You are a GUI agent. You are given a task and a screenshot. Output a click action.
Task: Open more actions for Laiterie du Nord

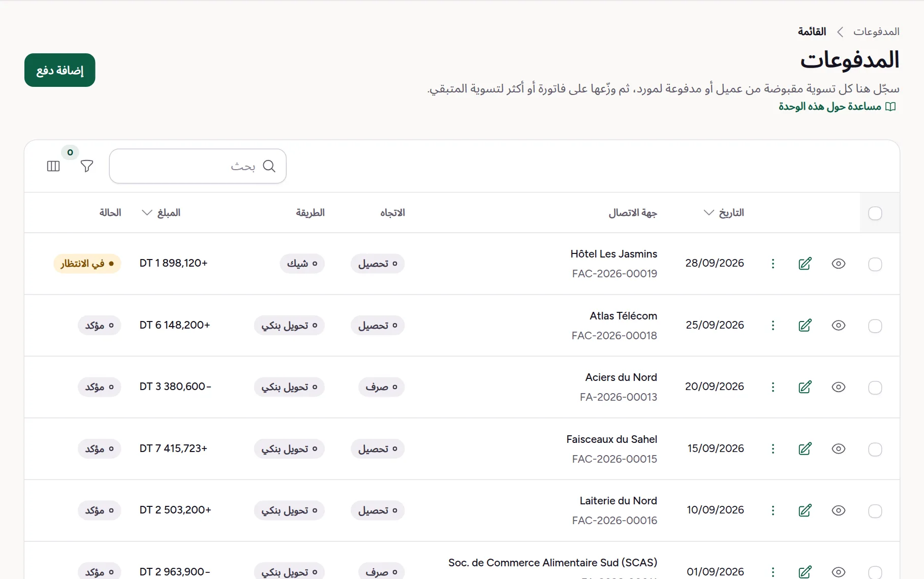point(773,510)
